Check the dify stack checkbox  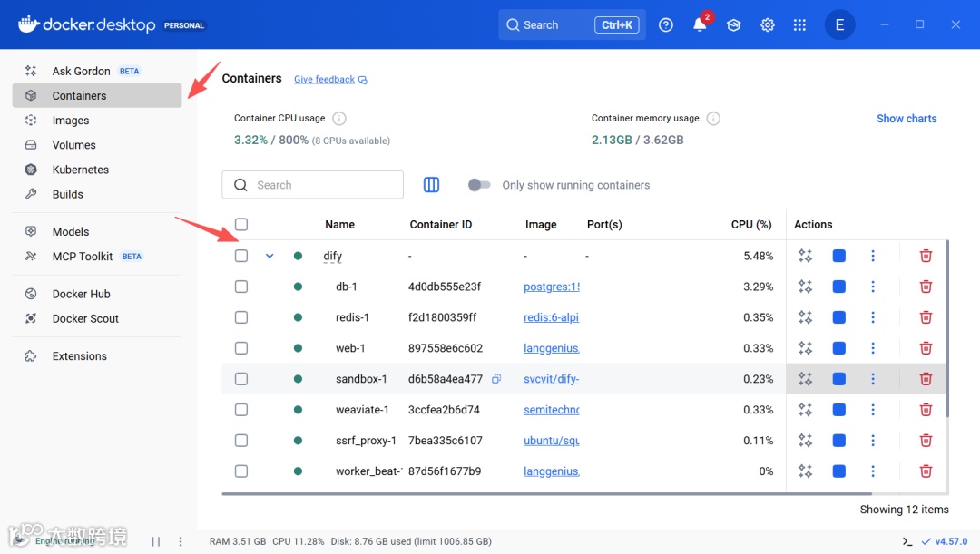(x=241, y=256)
